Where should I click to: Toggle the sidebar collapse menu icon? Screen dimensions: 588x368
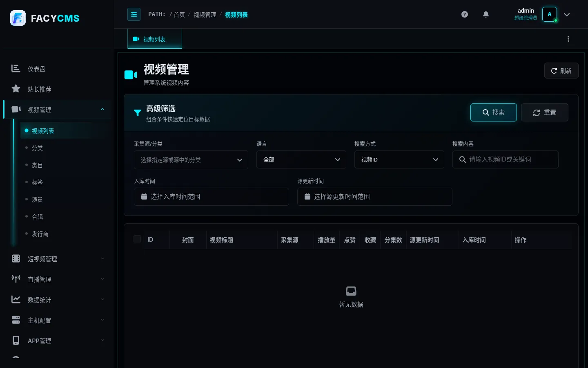pyautogui.click(x=134, y=14)
